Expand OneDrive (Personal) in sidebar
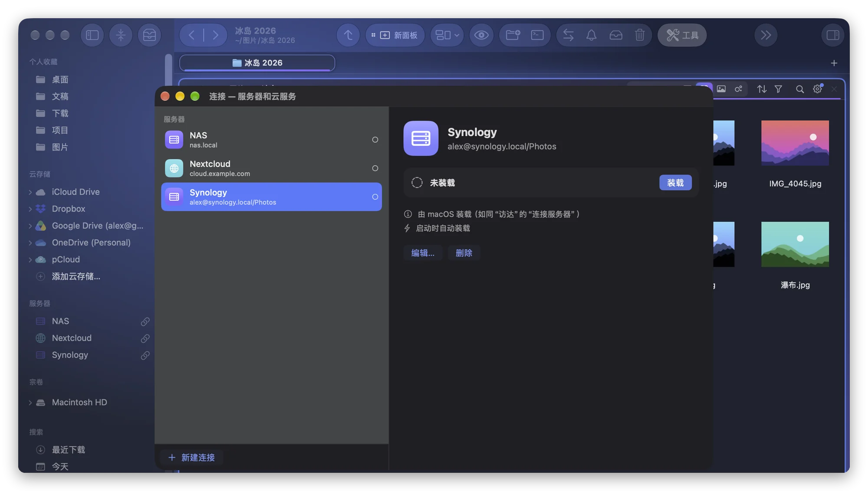Image resolution: width=868 pixels, height=491 pixels. (x=30, y=243)
